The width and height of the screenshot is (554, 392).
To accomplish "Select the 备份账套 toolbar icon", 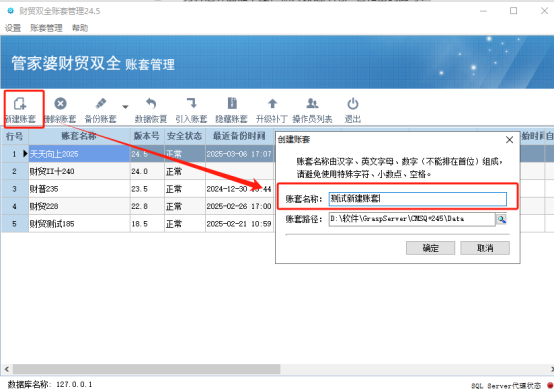I will click(x=101, y=104).
